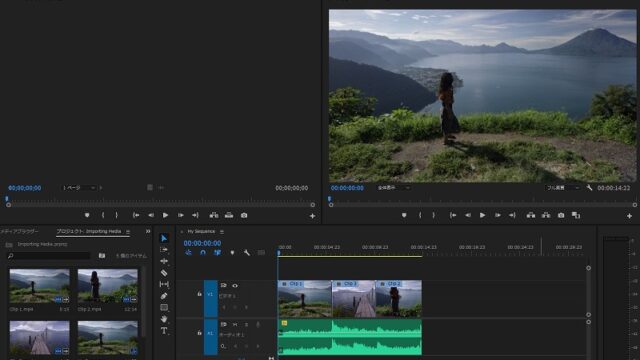Step back one frame in Source monitor
This screenshot has width=640, height=360.
click(x=151, y=215)
